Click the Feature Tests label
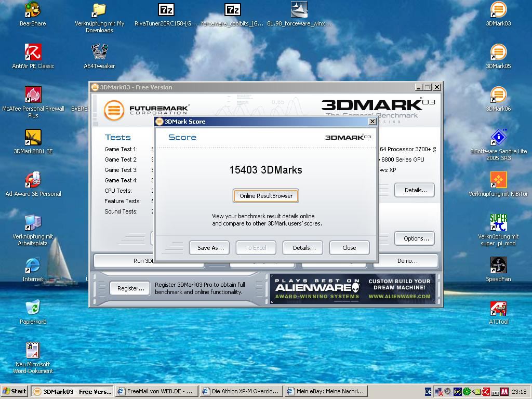 pos(123,201)
